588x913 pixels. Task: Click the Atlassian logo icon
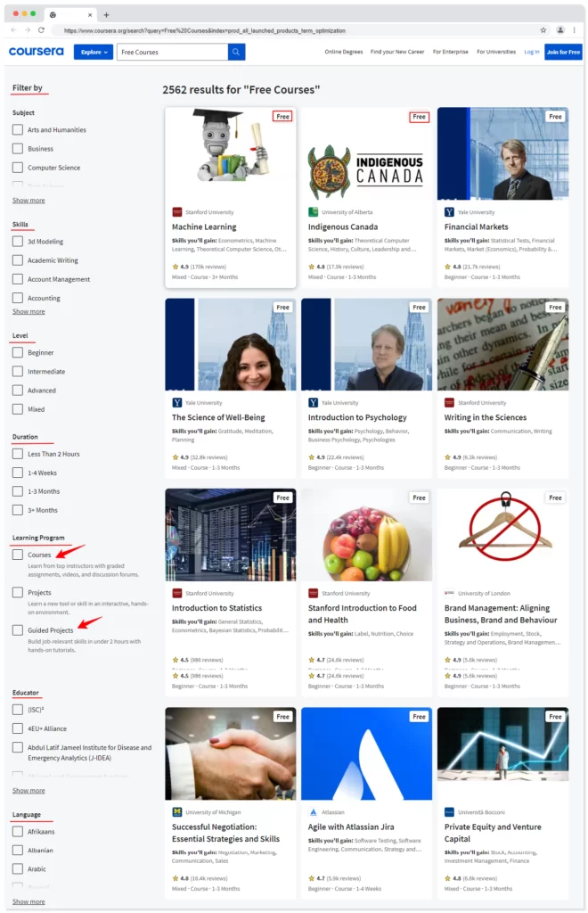[313, 811]
